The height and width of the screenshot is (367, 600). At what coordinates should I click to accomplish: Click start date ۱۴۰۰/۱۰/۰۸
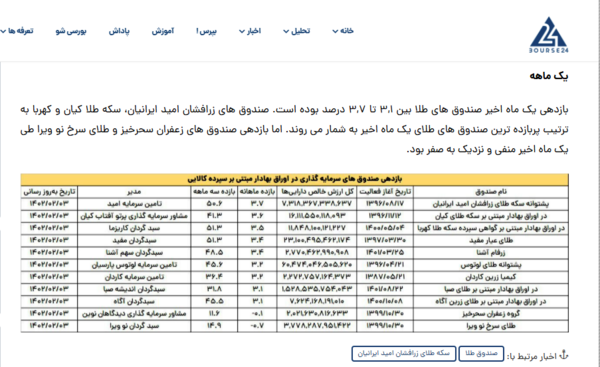tap(385, 301)
